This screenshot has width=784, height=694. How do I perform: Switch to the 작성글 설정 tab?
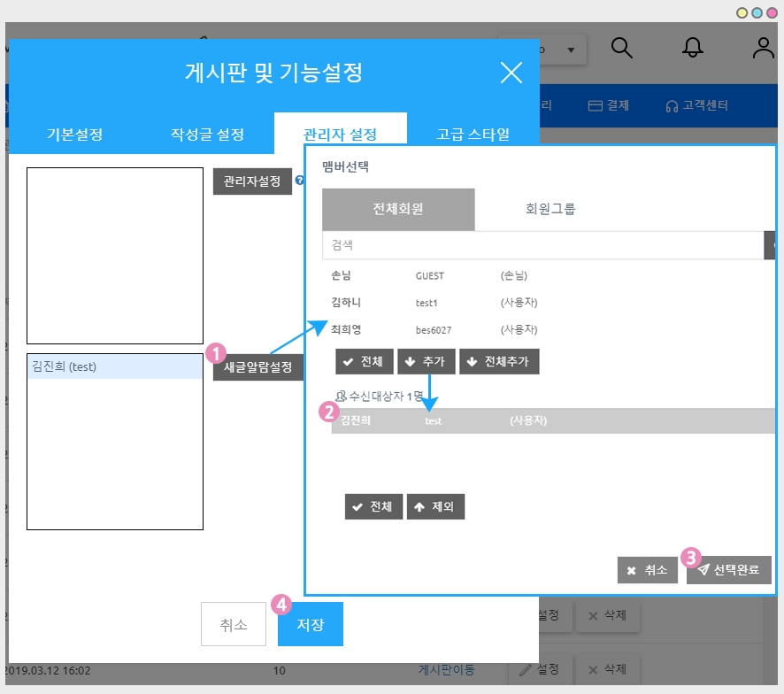click(207, 135)
